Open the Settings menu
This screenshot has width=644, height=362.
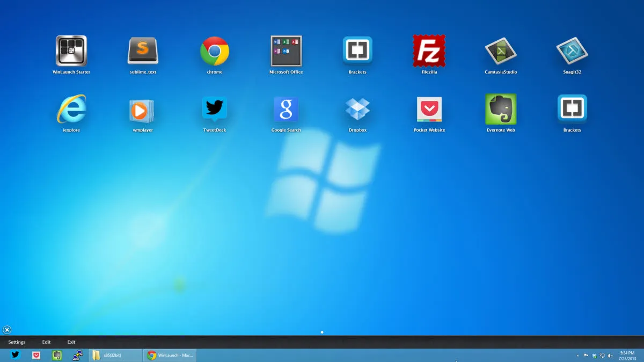click(17, 342)
